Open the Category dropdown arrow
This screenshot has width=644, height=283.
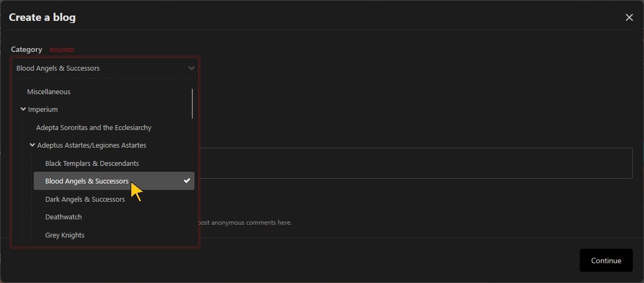tap(191, 68)
